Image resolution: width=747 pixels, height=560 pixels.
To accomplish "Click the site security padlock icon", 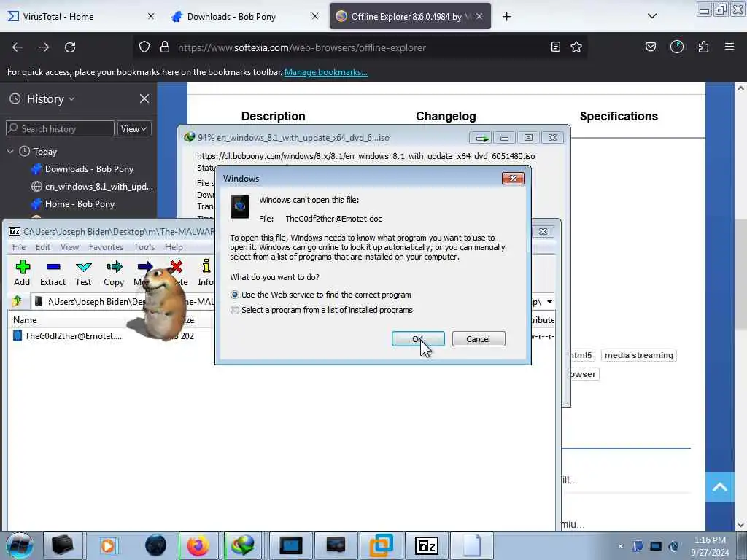I will (x=165, y=47).
